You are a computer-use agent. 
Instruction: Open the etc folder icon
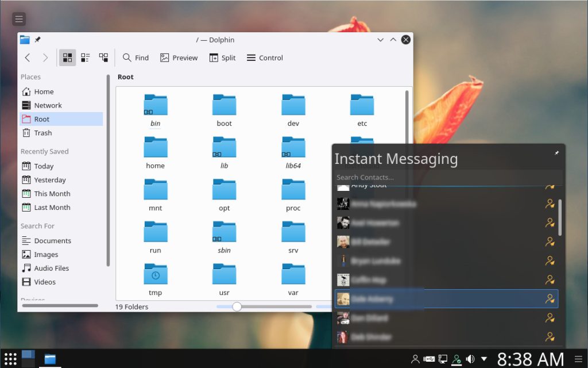[362, 105]
